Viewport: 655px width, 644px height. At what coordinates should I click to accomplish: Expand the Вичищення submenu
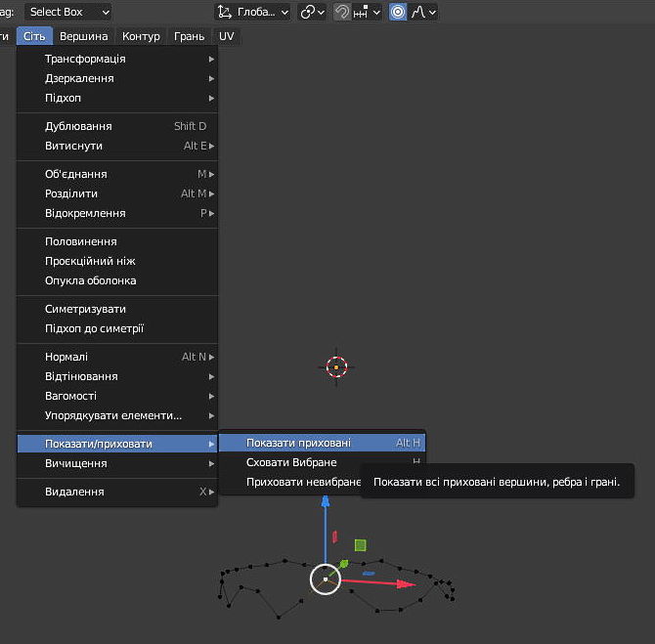[x=117, y=463]
